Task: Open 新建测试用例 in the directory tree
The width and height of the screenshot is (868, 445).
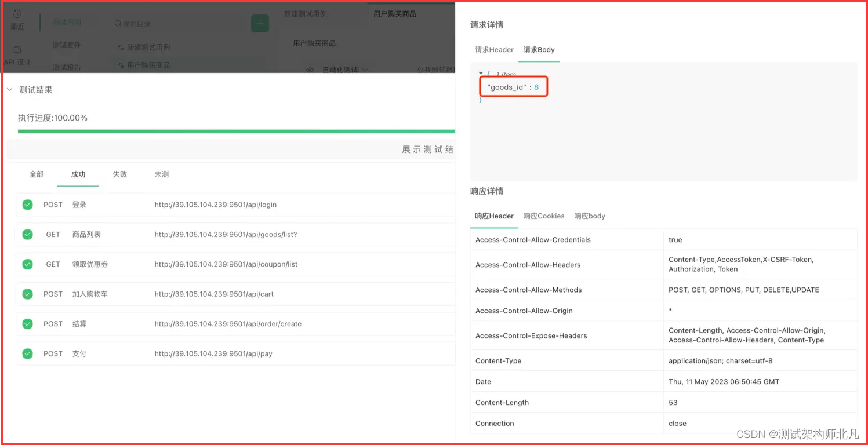Action: (x=148, y=48)
